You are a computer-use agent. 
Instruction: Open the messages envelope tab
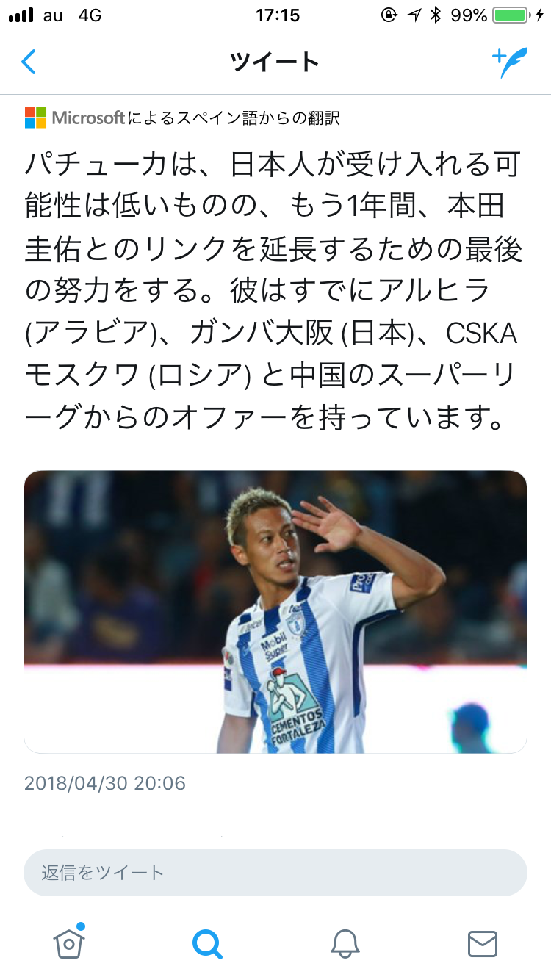point(483,943)
